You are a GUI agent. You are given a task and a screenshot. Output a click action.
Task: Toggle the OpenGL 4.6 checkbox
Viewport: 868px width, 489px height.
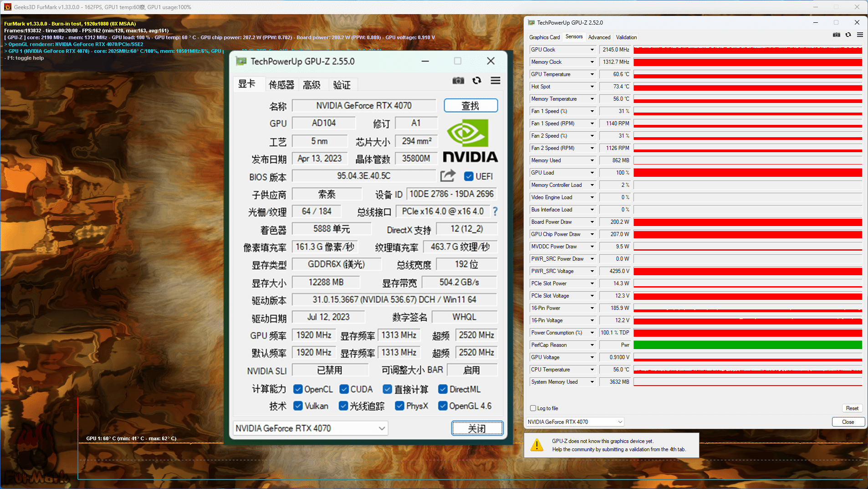tap(443, 406)
